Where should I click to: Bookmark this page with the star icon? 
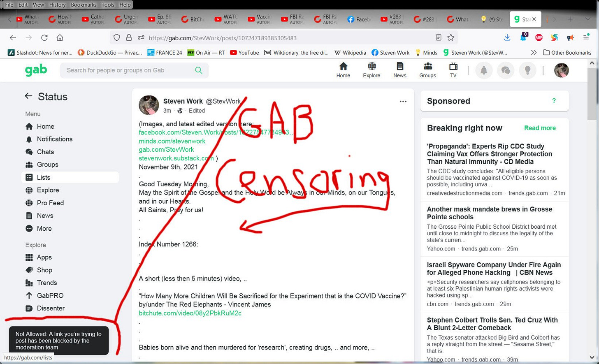451,38
